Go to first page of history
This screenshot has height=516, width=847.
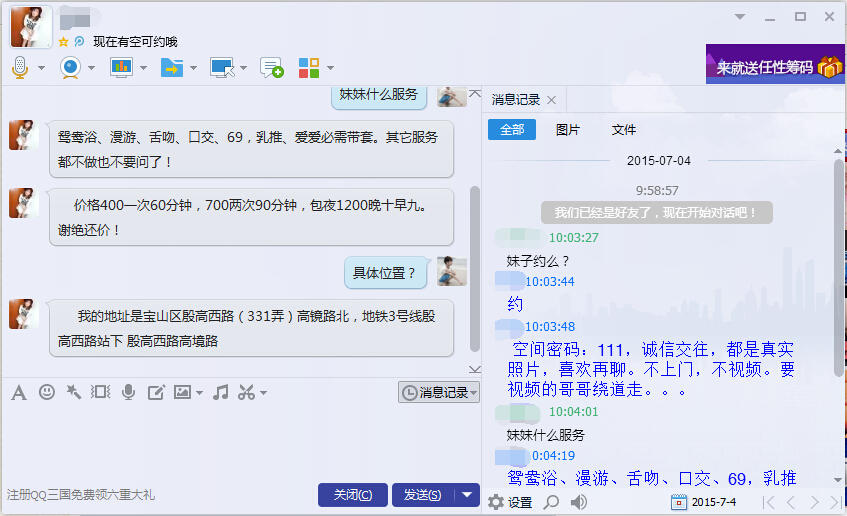[x=768, y=502]
